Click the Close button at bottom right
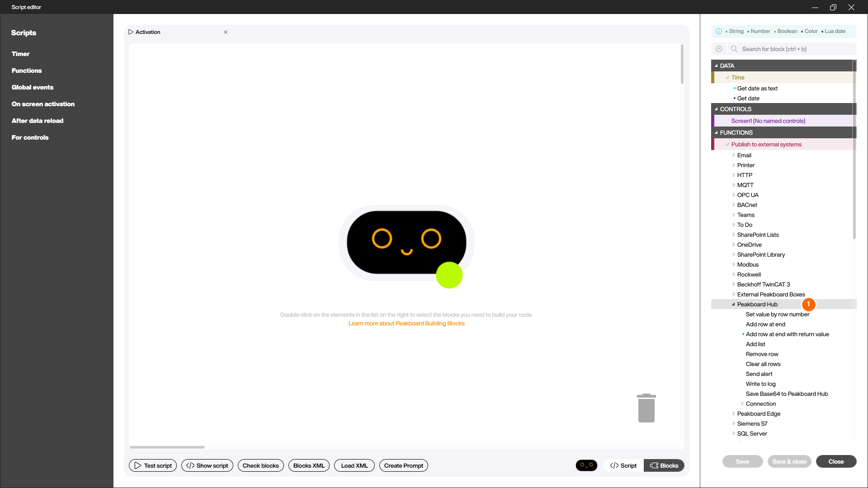868x488 pixels. click(x=836, y=461)
